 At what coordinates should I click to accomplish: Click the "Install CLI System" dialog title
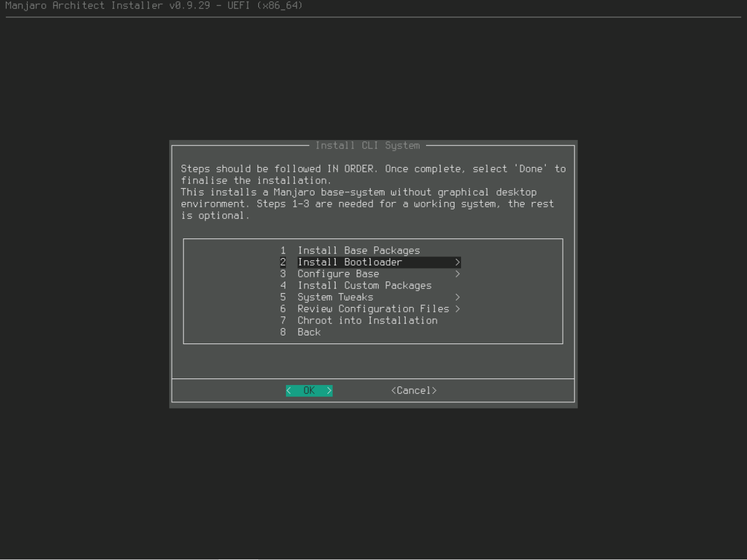373,145
